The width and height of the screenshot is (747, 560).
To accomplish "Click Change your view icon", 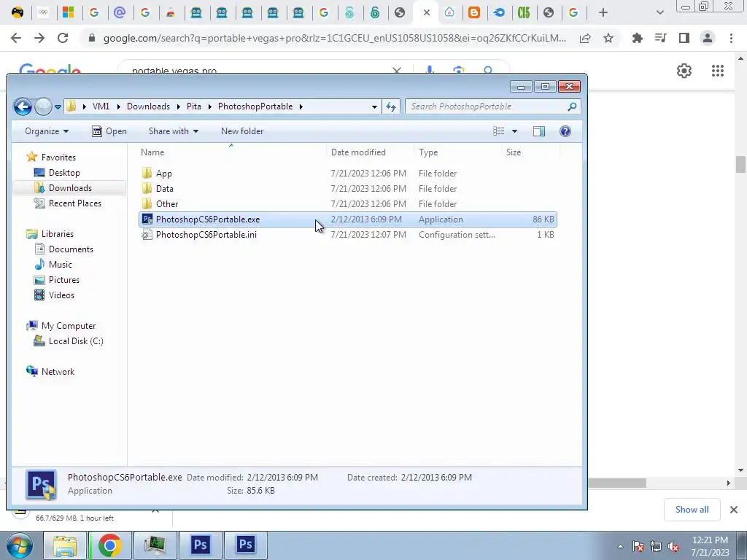I will 499,131.
